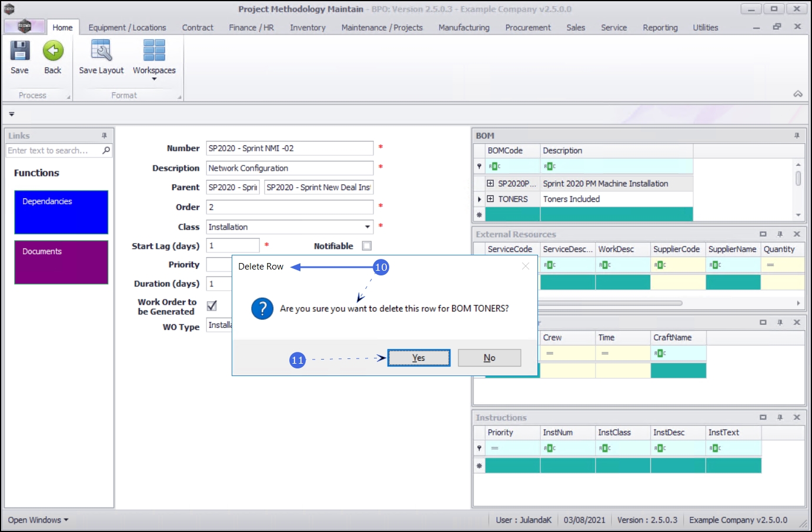Pin the BOM panel
The height and width of the screenshot is (532, 812).
click(x=797, y=136)
